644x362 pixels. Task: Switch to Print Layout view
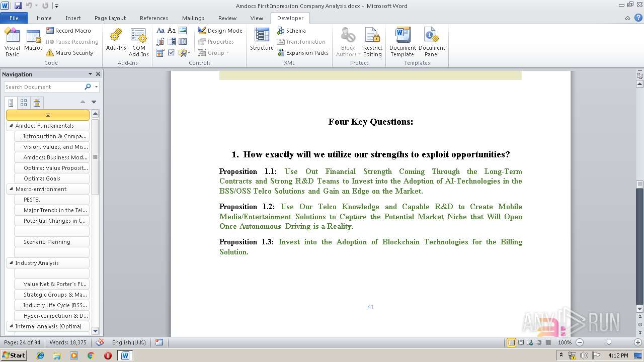point(511,342)
